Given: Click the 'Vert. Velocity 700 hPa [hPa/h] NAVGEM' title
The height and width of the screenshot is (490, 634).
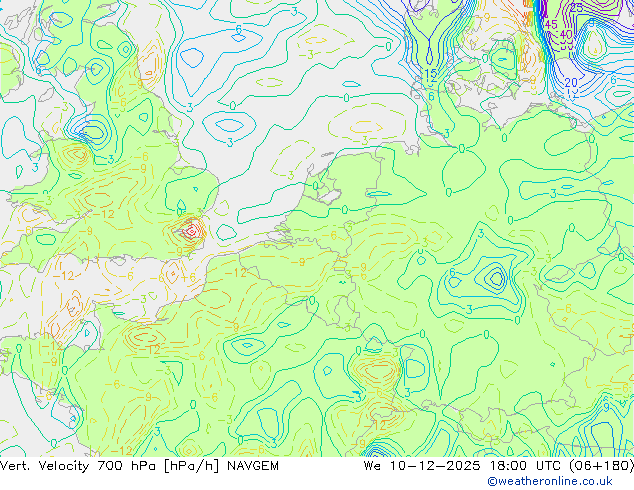Looking at the screenshot, I should tap(139, 466).
